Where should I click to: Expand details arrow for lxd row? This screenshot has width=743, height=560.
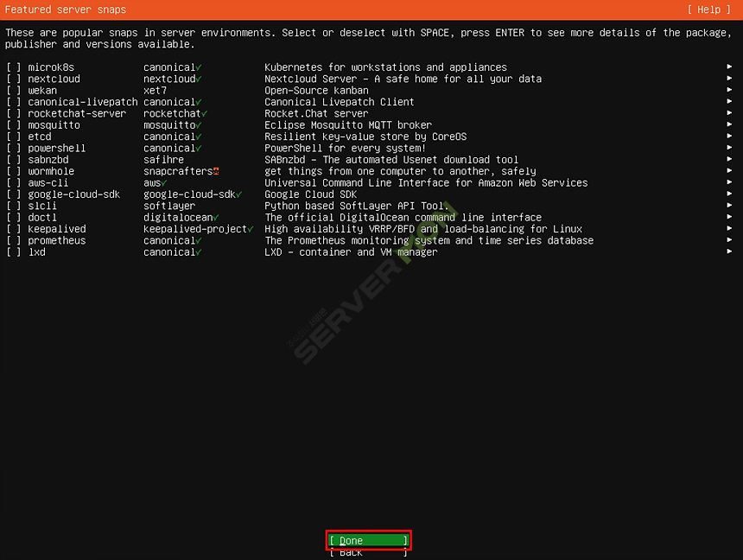(729, 251)
